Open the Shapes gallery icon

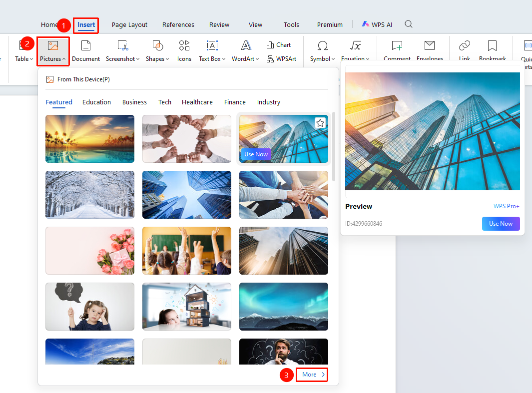(157, 45)
